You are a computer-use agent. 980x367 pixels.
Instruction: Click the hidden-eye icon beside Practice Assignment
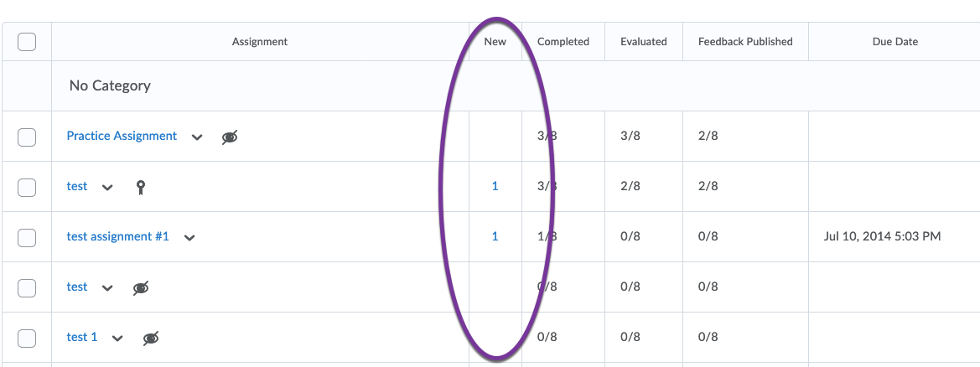click(230, 137)
